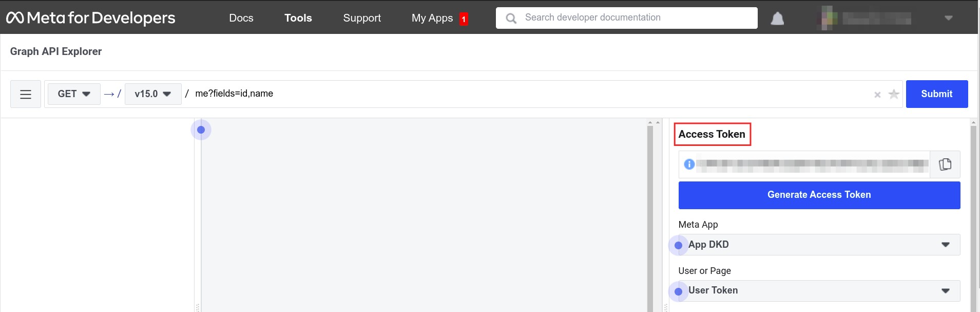The height and width of the screenshot is (312, 980).
Task: Open the hamburger menu beside GET
Action: click(x=25, y=94)
